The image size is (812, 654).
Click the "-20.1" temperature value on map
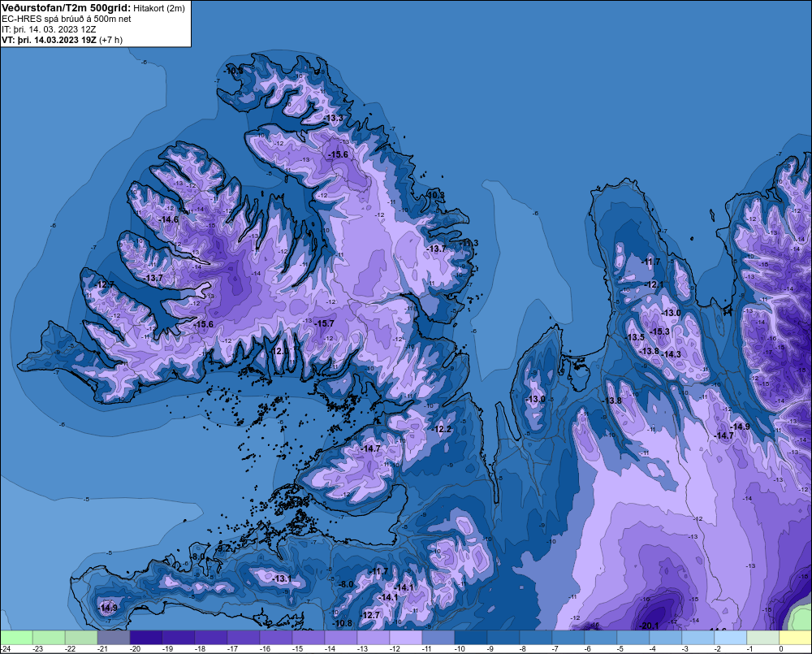point(650,626)
